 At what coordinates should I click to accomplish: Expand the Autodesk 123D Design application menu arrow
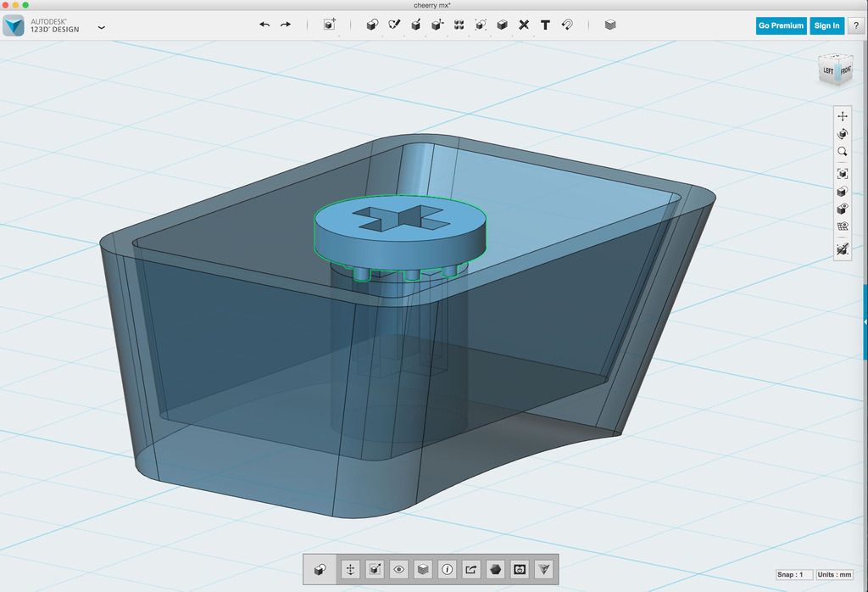click(102, 27)
